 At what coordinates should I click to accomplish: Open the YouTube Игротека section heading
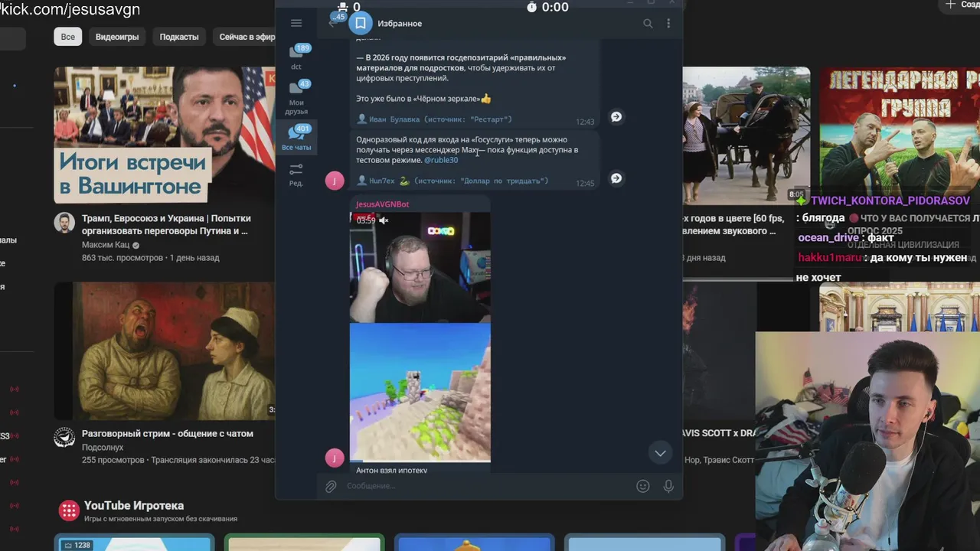(x=134, y=506)
